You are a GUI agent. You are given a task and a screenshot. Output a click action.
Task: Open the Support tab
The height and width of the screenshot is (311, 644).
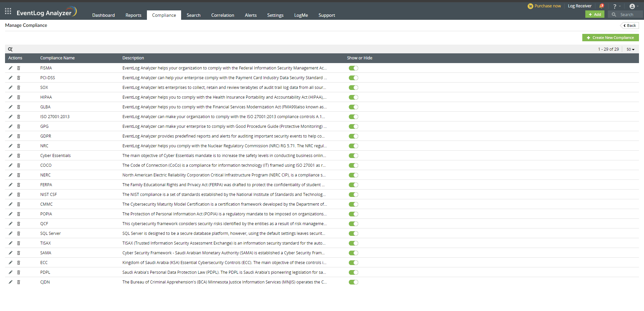click(x=327, y=15)
